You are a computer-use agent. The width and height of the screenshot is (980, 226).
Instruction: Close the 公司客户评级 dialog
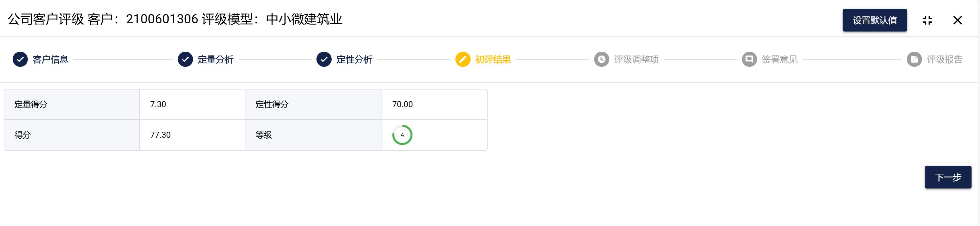point(957,20)
